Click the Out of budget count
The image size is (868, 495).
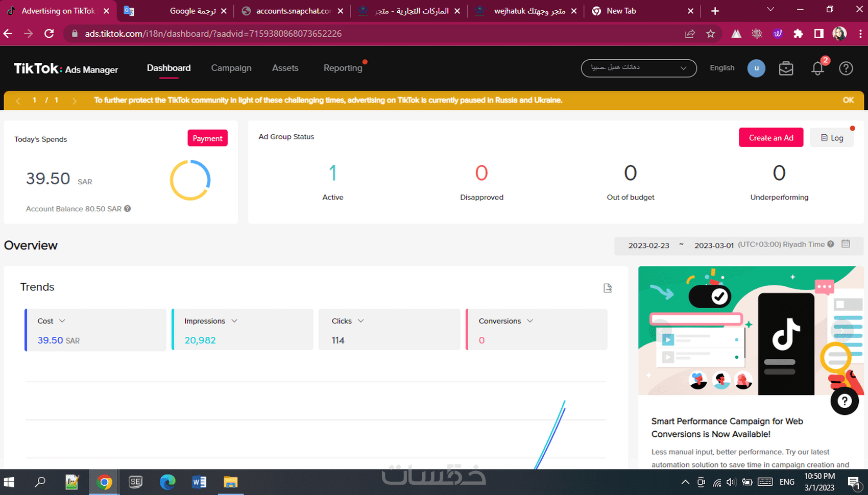click(x=631, y=174)
